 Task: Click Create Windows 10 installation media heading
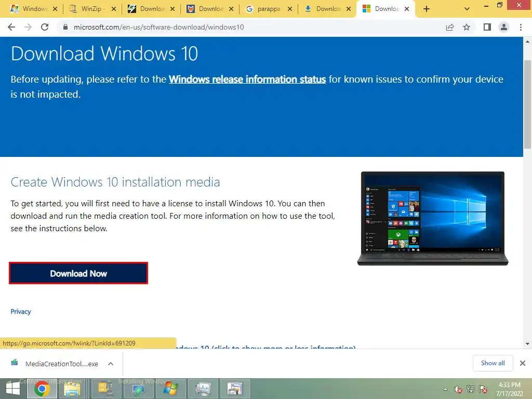115,182
